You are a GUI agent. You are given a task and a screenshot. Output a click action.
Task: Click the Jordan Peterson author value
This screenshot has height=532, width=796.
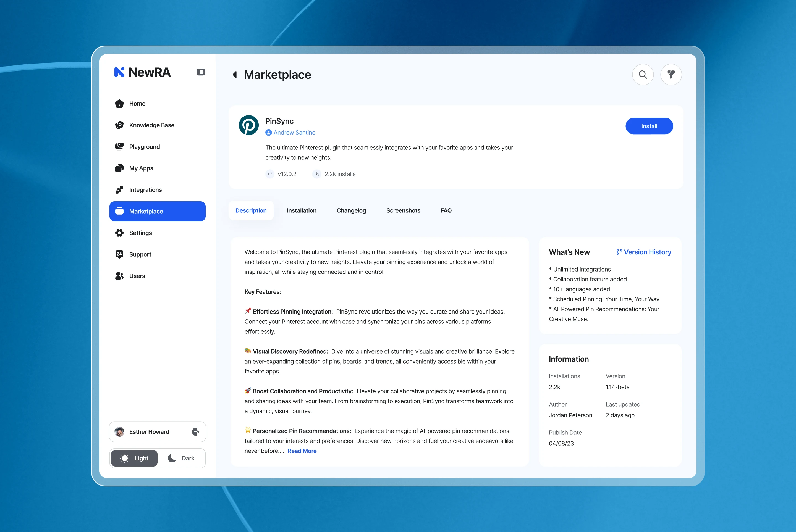tap(570, 415)
